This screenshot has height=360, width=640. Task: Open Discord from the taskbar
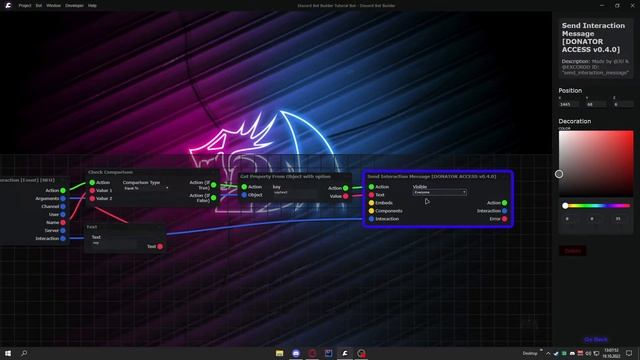point(296,353)
